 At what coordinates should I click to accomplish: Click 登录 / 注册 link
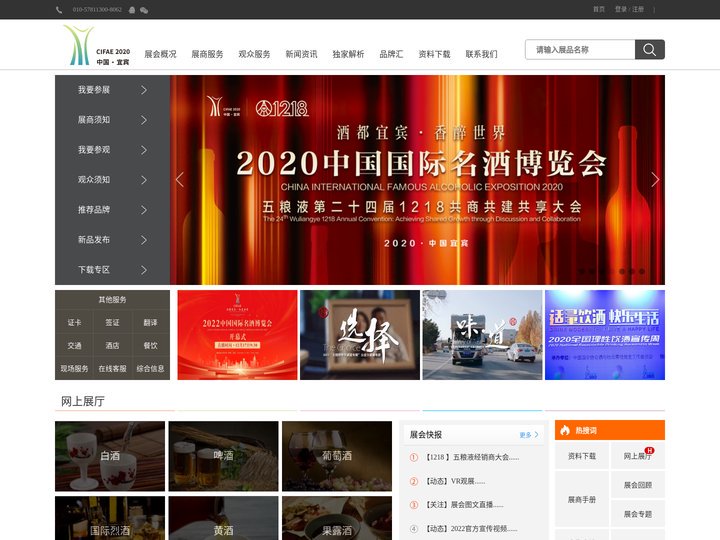630,9
